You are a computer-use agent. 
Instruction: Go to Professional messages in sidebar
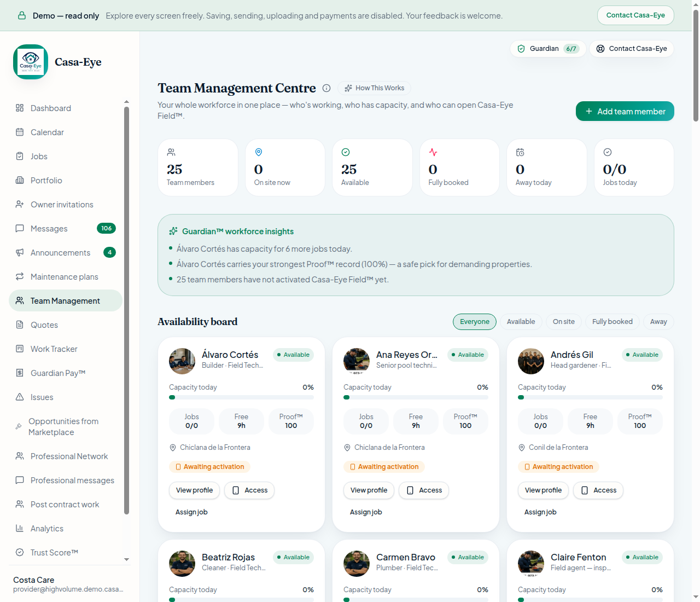pos(66,480)
